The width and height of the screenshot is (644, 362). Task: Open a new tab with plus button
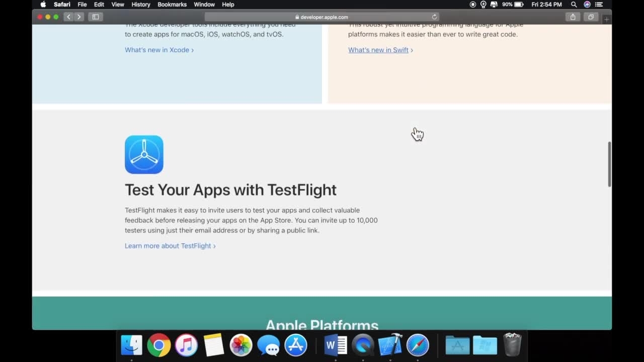tap(607, 19)
